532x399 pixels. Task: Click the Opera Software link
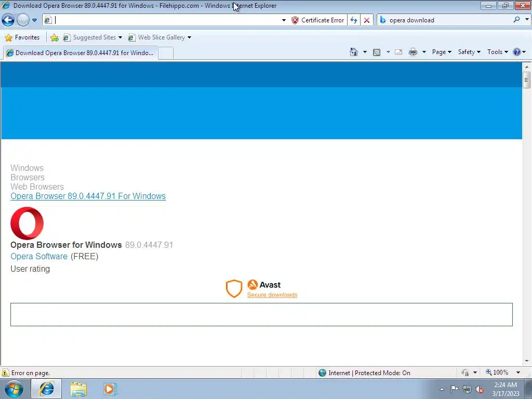tap(39, 256)
